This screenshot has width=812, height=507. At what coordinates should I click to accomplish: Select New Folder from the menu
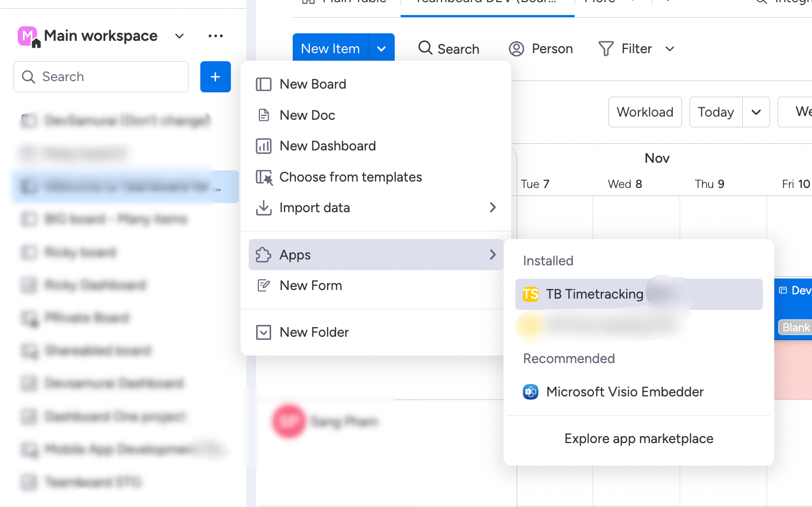(314, 332)
